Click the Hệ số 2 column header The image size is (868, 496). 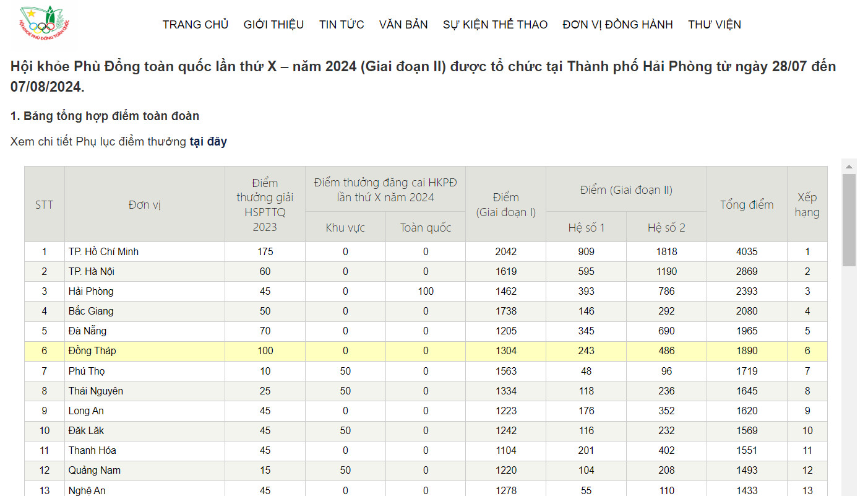click(666, 227)
